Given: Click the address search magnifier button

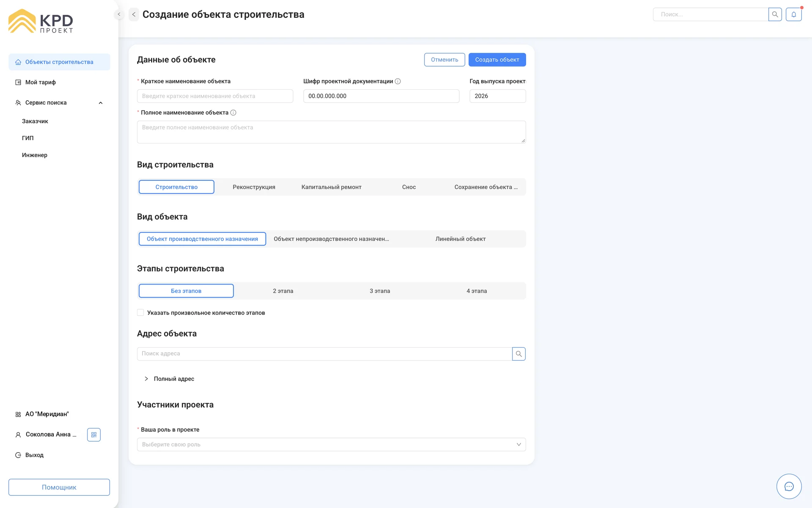Looking at the screenshot, I should click(x=518, y=354).
